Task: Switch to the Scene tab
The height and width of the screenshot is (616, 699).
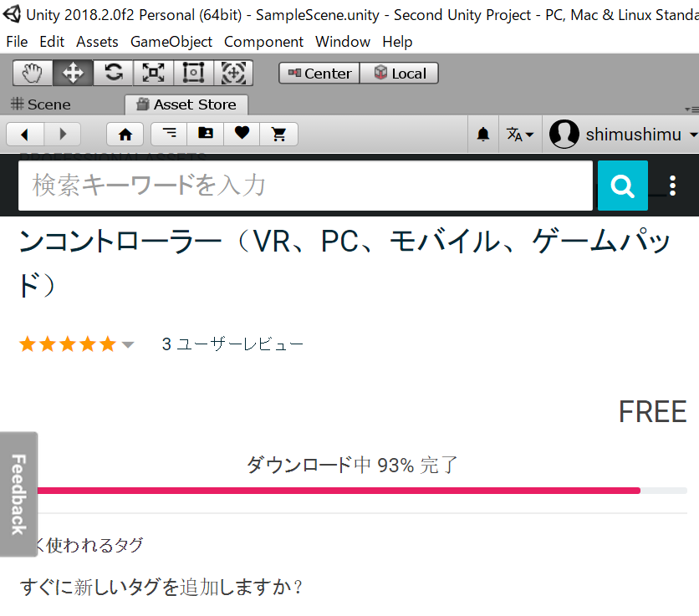Action: tap(41, 104)
